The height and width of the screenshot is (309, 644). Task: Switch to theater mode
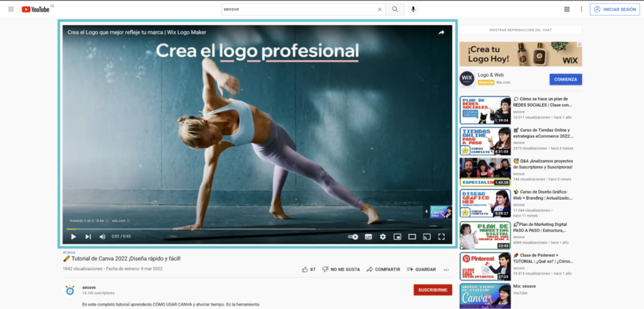click(412, 236)
